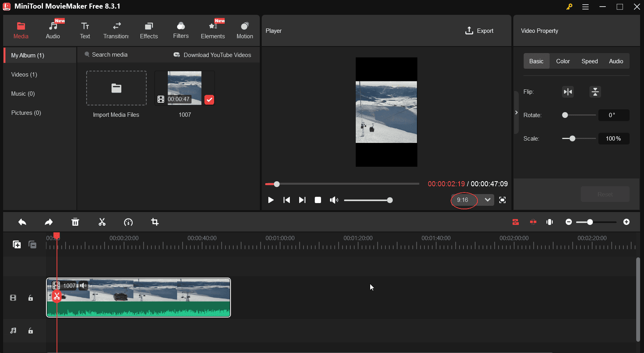Click the Undo arrow
This screenshot has height=353, width=644.
[22, 222]
